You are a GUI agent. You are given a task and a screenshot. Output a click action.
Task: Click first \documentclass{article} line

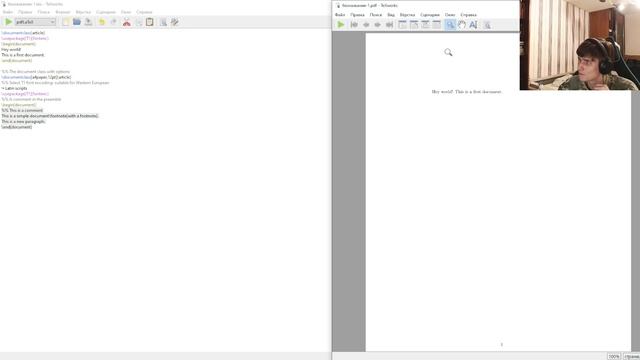(x=23, y=33)
